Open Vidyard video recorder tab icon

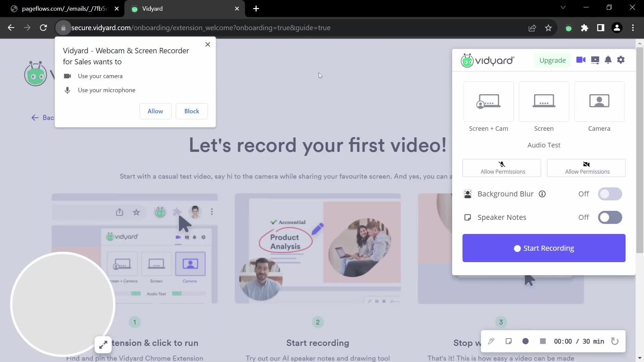pos(581,60)
